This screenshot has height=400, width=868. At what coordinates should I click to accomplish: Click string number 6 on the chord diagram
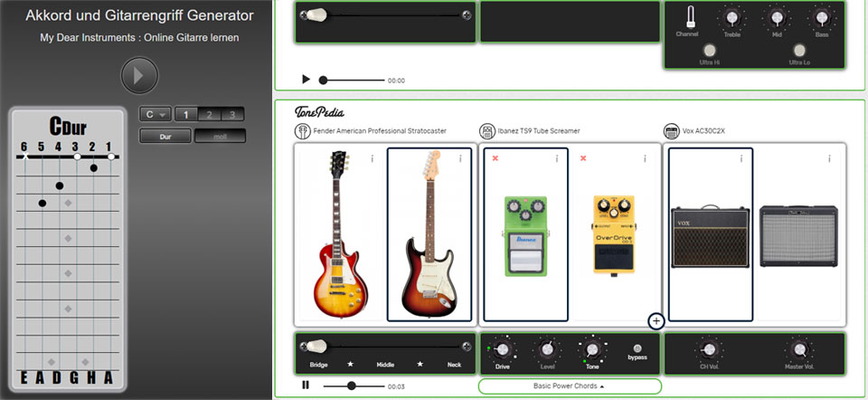(x=24, y=147)
